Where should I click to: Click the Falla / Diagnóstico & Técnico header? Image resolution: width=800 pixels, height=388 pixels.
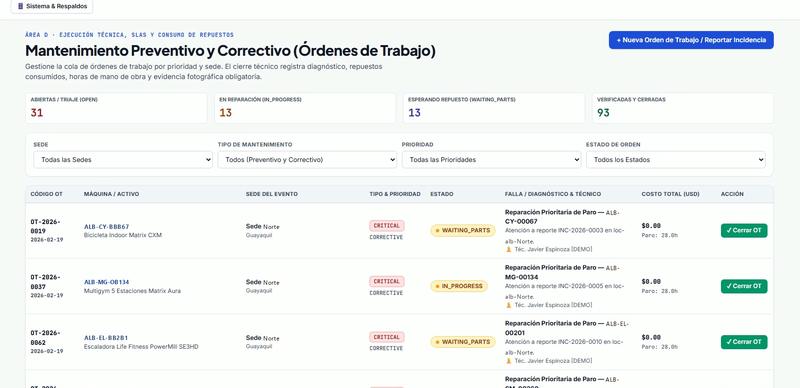click(553, 194)
